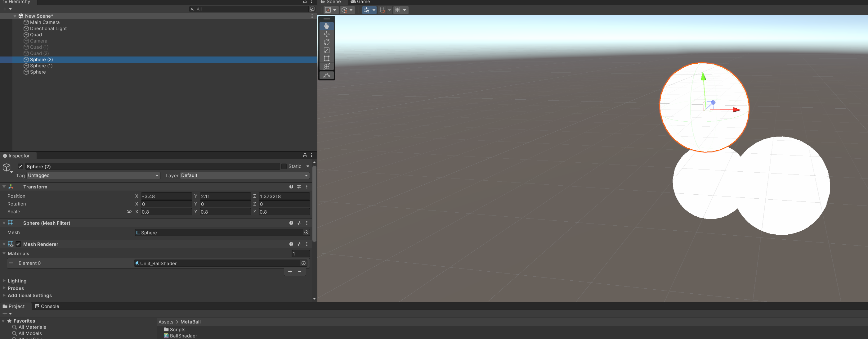Click the Inspector lock icon
This screenshot has width=868, height=339.
[x=304, y=155]
